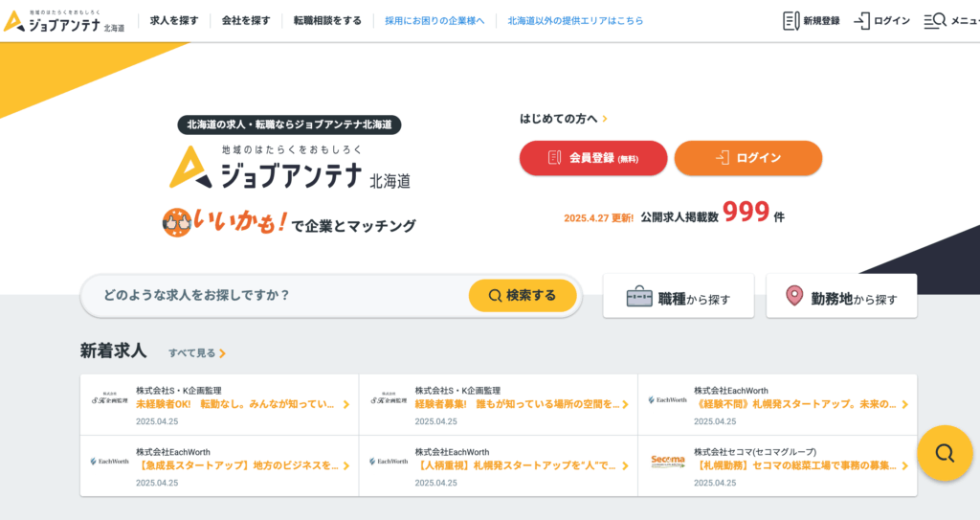Click the ログイン door icon in header
Screen dimensions: 980x520
click(862, 21)
